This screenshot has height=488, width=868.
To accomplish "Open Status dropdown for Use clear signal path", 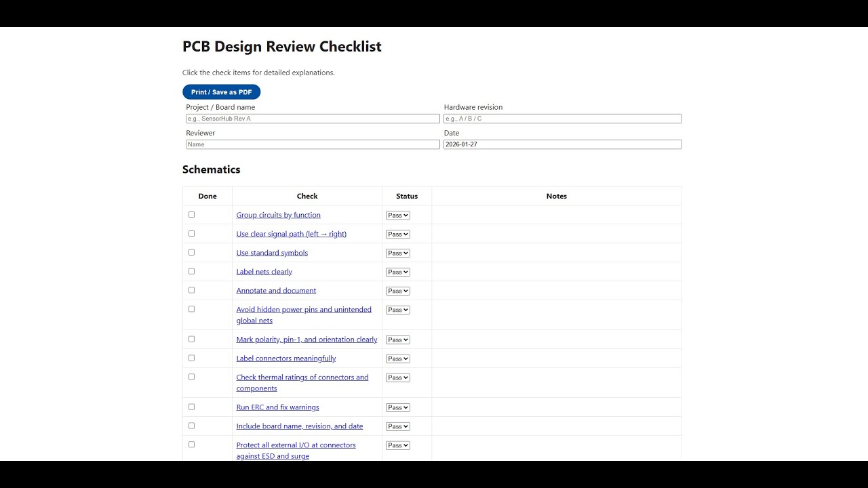I will [398, 235].
